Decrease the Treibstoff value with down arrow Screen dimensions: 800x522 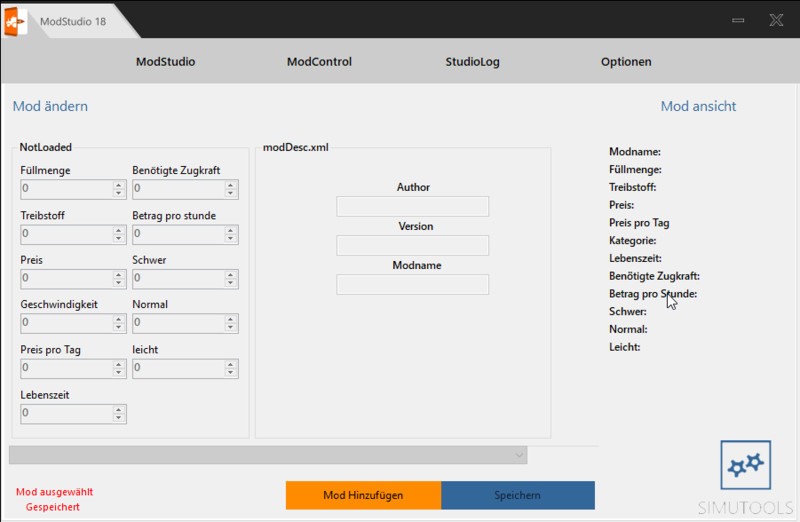pos(119,239)
